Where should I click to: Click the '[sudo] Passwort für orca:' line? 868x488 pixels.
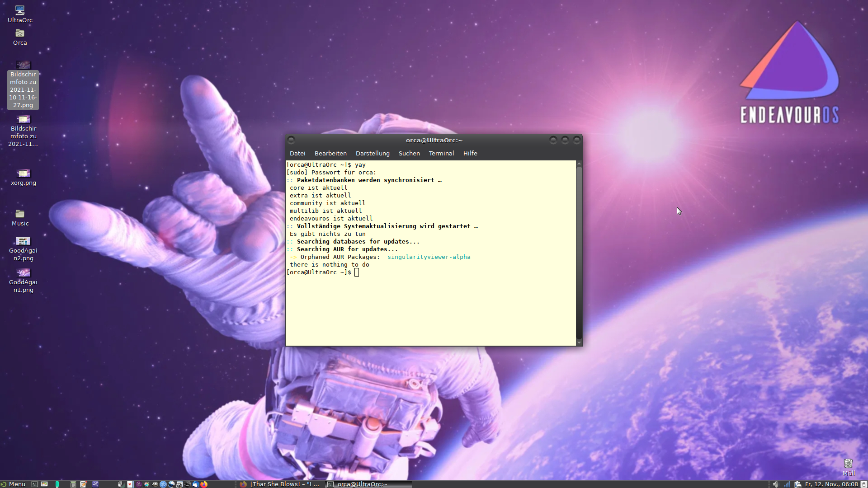tap(331, 172)
